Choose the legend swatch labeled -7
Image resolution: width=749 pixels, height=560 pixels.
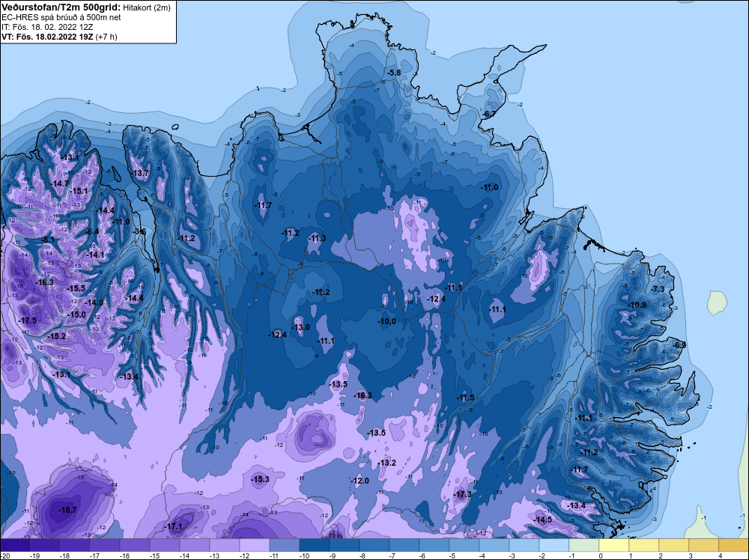(404, 546)
